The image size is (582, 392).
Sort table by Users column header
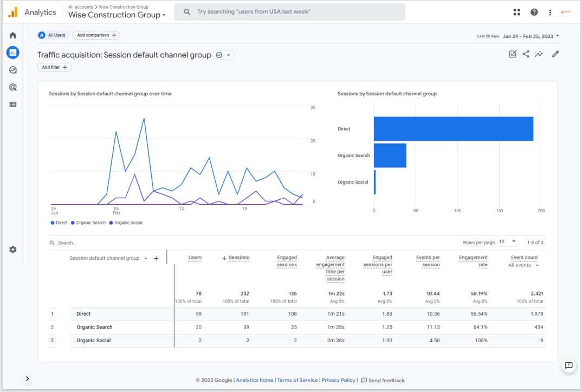[195, 258]
